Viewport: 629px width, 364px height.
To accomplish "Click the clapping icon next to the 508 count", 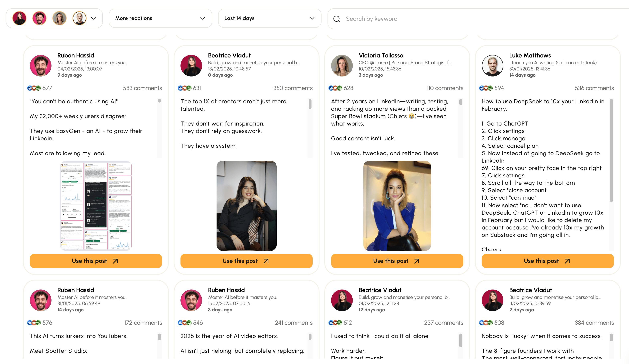I will (x=490, y=323).
